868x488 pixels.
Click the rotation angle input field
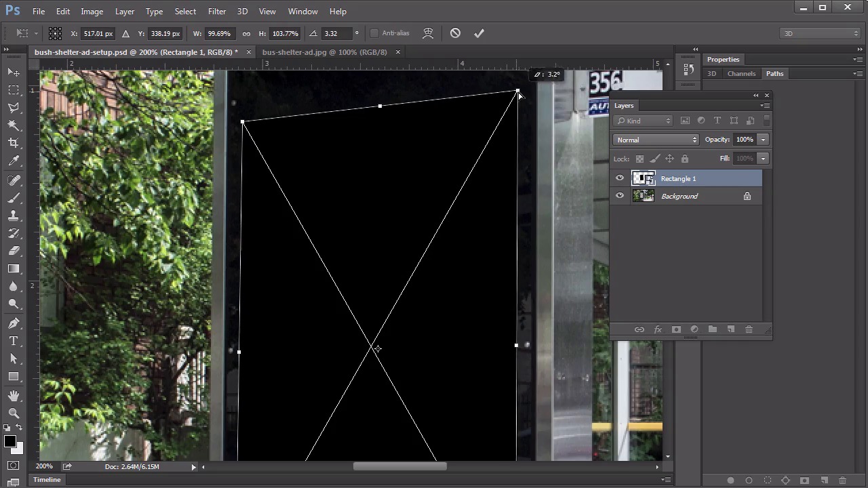337,33
